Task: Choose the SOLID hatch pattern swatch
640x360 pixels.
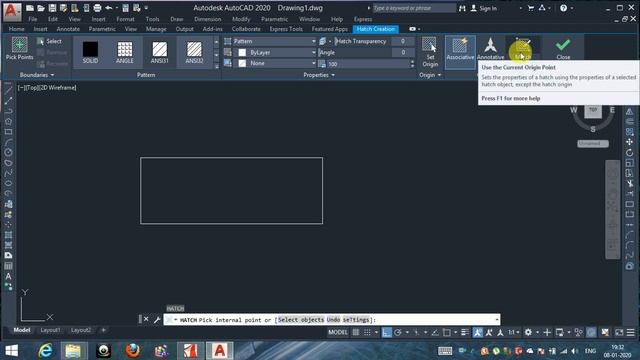Action: pyautogui.click(x=90, y=52)
